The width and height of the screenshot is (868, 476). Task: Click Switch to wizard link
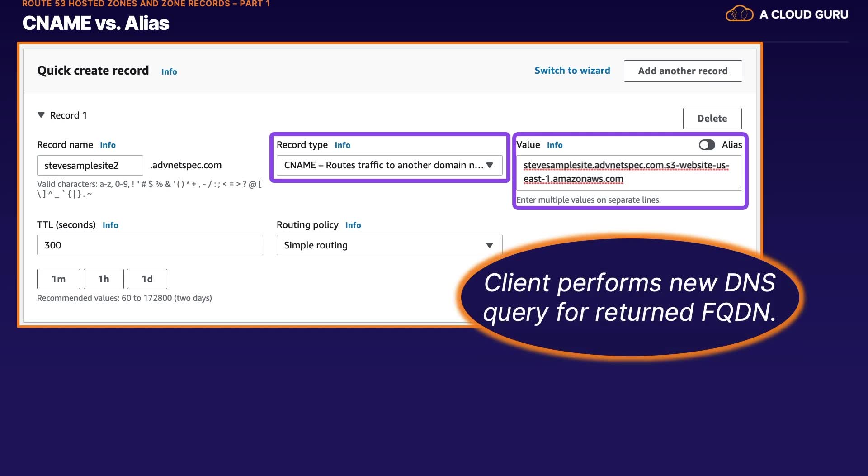[x=572, y=71]
